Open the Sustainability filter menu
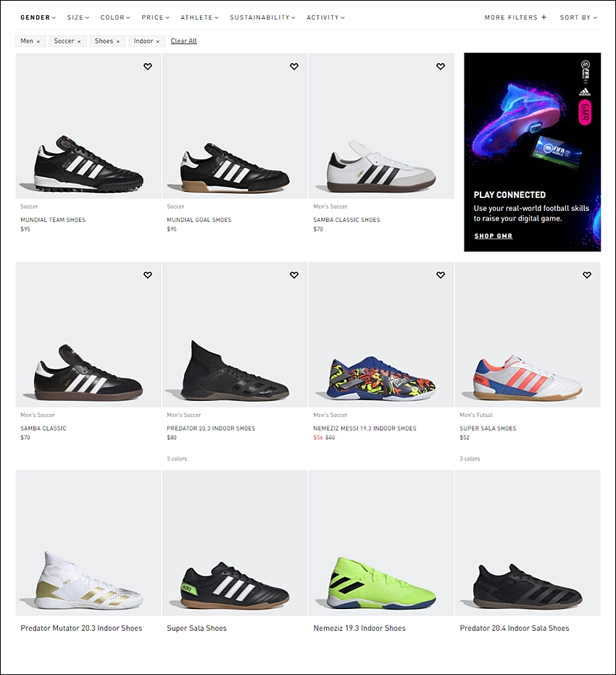This screenshot has width=616, height=675. click(x=262, y=17)
